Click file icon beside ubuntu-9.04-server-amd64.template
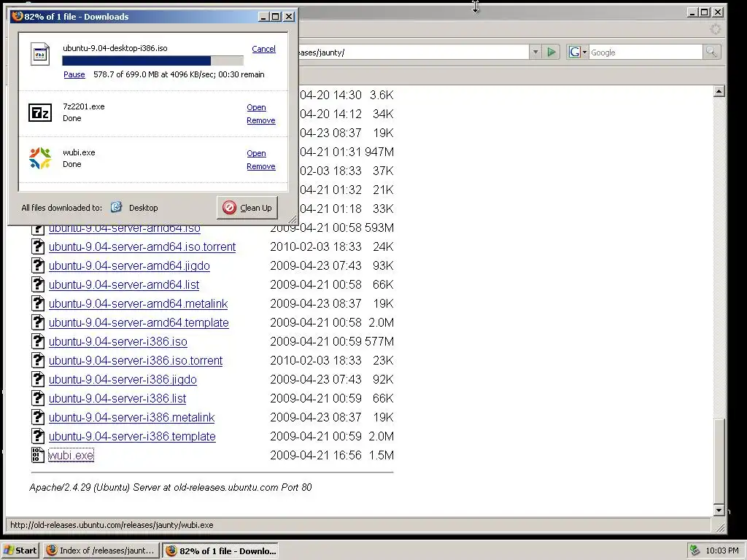 tap(38, 322)
